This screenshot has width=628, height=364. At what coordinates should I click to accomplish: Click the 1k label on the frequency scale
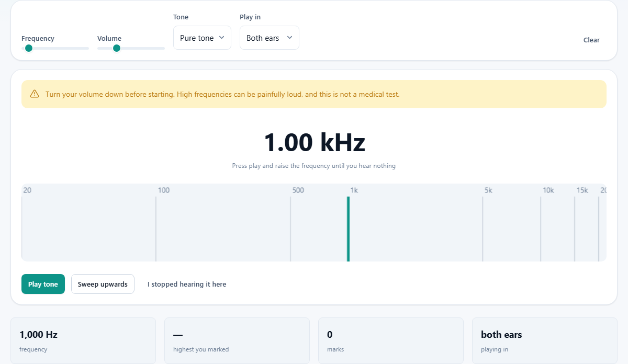coord(354,190)
